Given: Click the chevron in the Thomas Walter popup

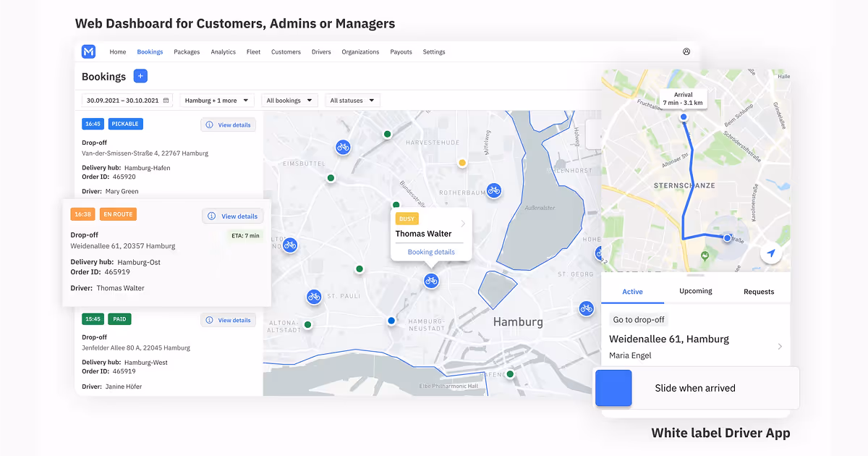Looking at the screenshot, I should point(463,224).
